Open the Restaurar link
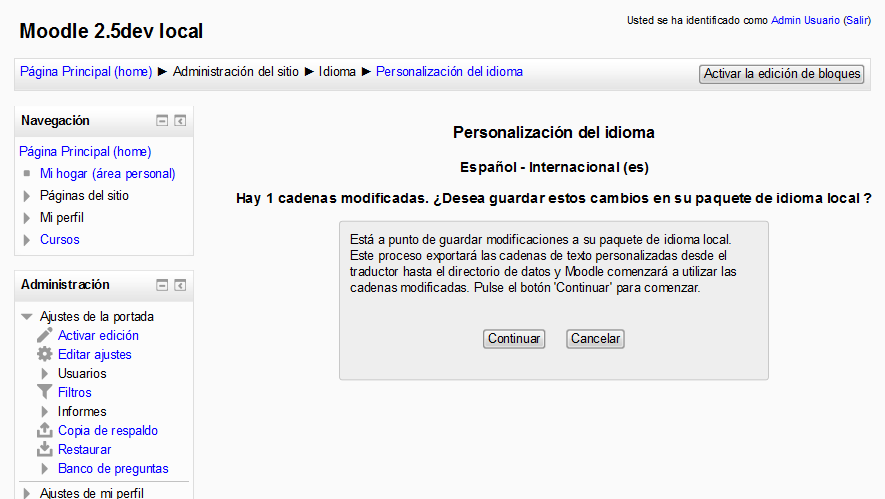This screenshot has height=499, width=885. tap(84, 449)
